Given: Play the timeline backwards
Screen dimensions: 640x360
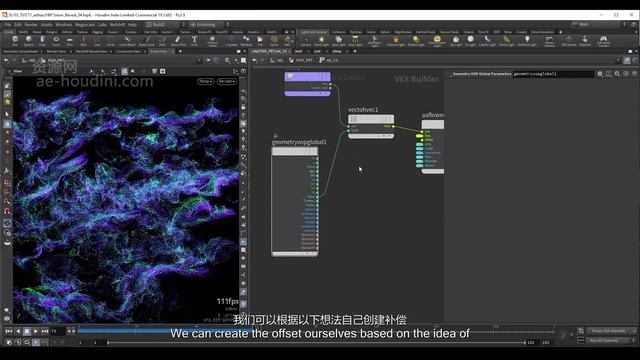Looking at the screenshot, I should 18,331.
